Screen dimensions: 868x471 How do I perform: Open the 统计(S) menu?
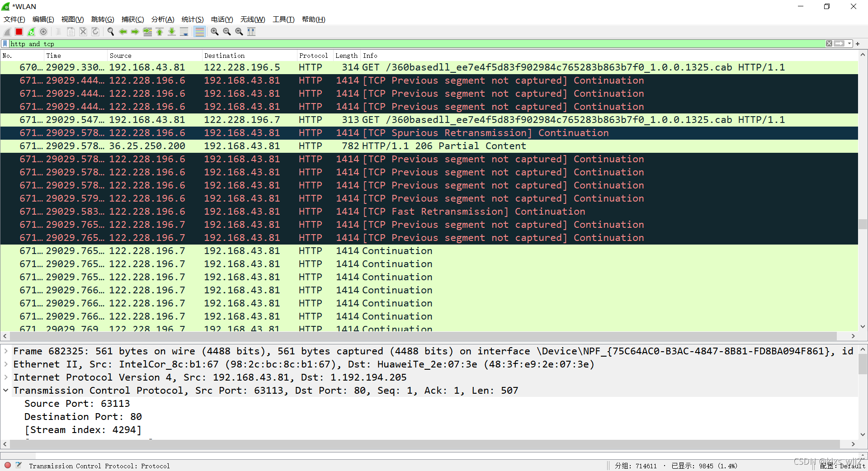tap(193, 19)
